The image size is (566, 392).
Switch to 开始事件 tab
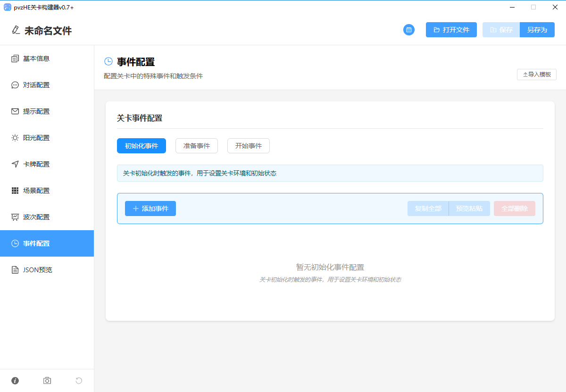click(x=249, y=146)
